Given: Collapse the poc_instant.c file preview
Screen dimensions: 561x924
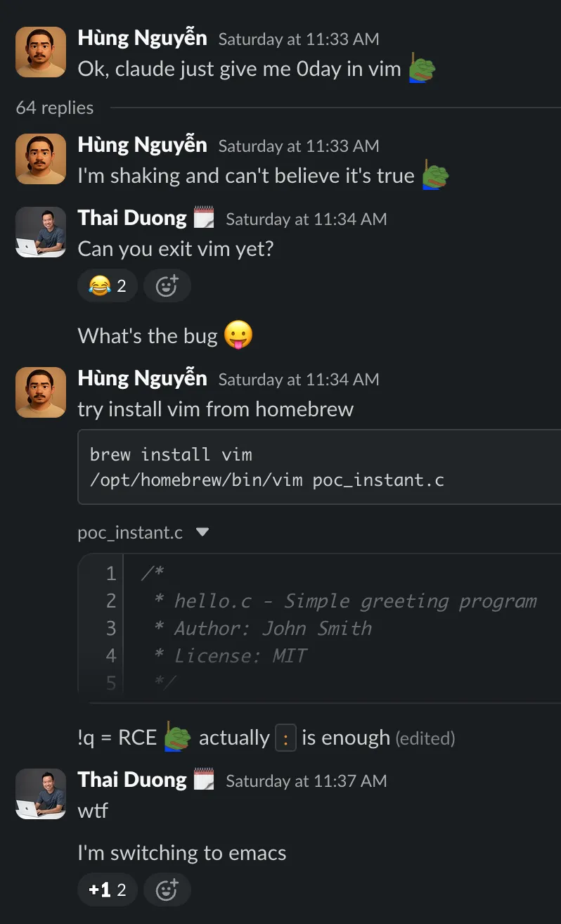Looking at the screenshot, I should tap(201, 533).
